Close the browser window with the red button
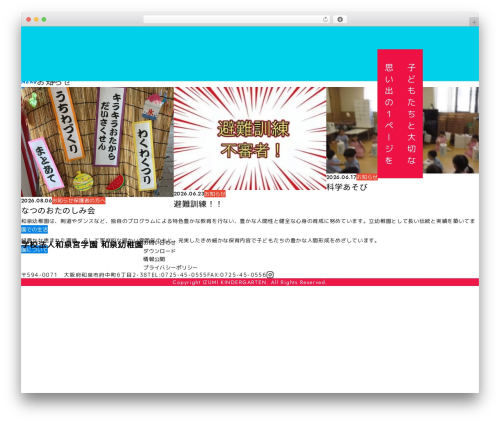Viewport: 500px width, 423px height. (29, 19)
